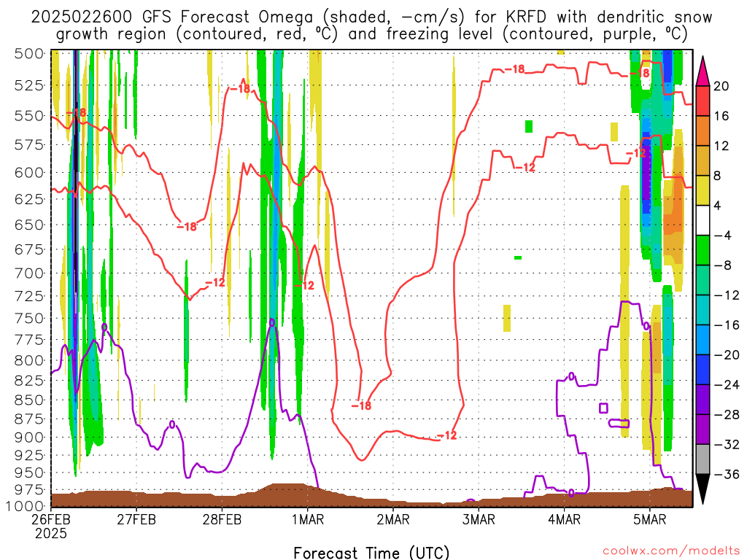Pick the gray -32 to -36 colorbar segment
747x560 pixels.
click(x=703, y=459)
